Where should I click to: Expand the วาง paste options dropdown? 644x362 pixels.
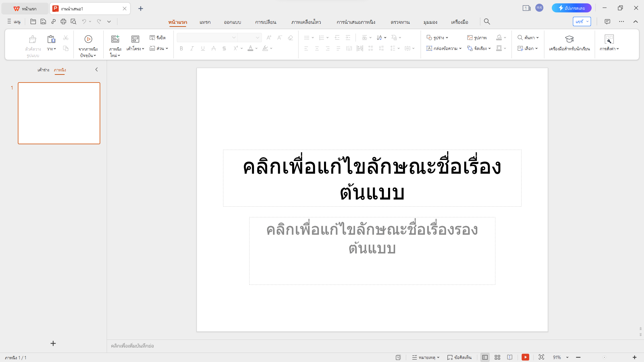click(51, 48)
